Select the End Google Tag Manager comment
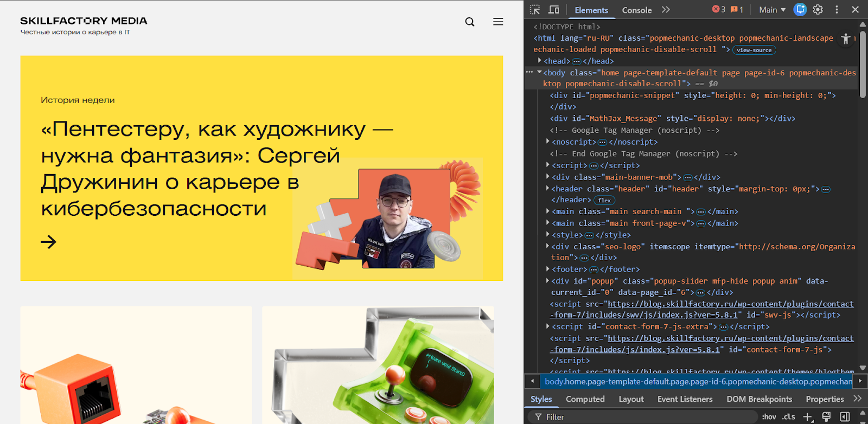The width and height of the screenshot is (868, 424). pos(643,153)
